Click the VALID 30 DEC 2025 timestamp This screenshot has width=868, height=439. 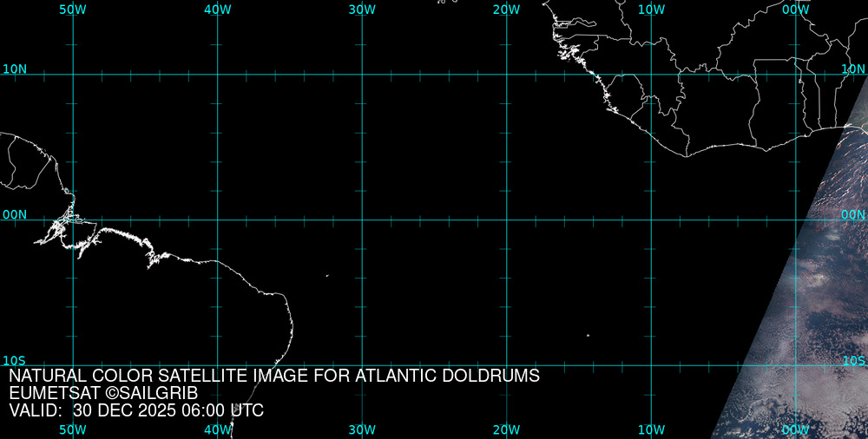click(136, 411)
